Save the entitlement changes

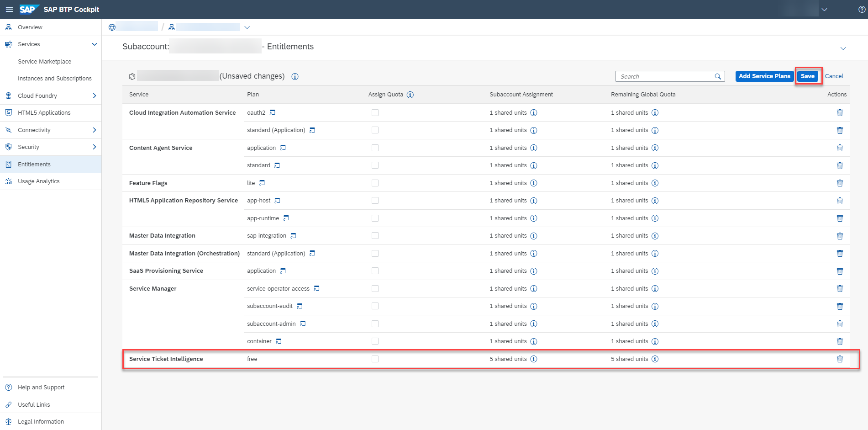point(807,76)
